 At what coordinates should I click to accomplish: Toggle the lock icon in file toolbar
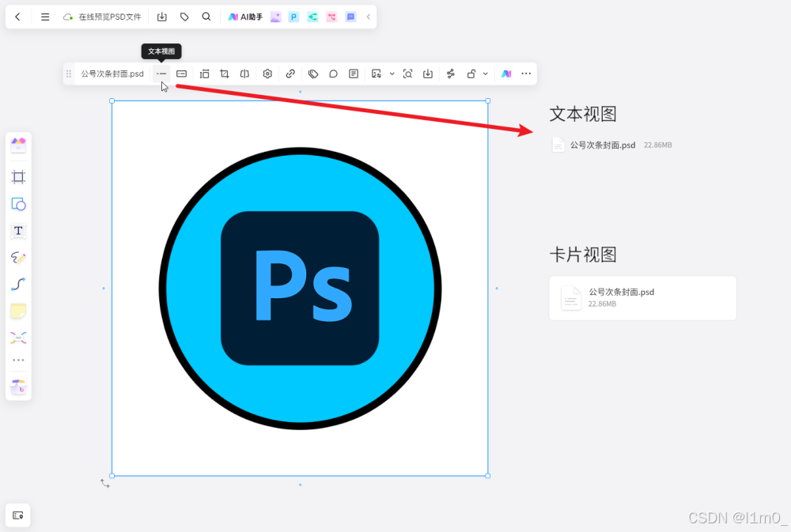471,74
